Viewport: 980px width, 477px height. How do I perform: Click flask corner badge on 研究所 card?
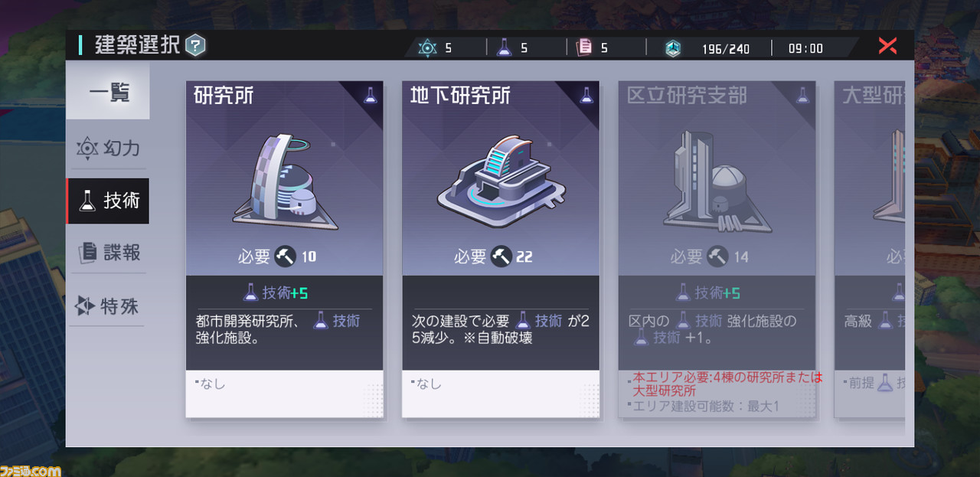tap(371, 95)
